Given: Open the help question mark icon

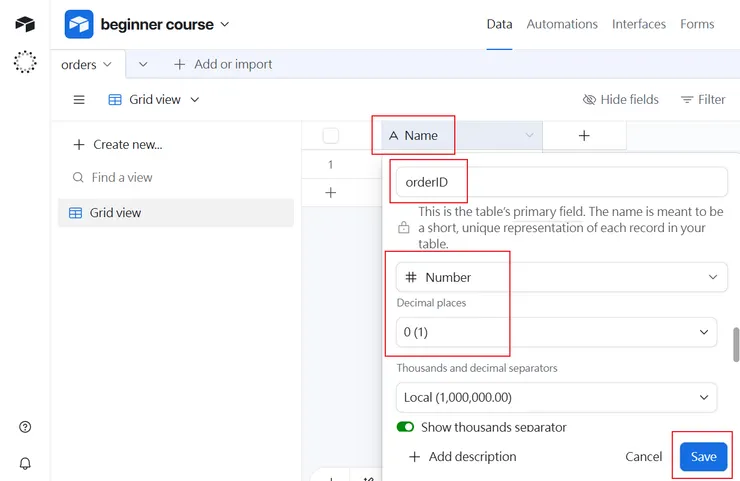Looking at the screenshot, I should point(25,427).
